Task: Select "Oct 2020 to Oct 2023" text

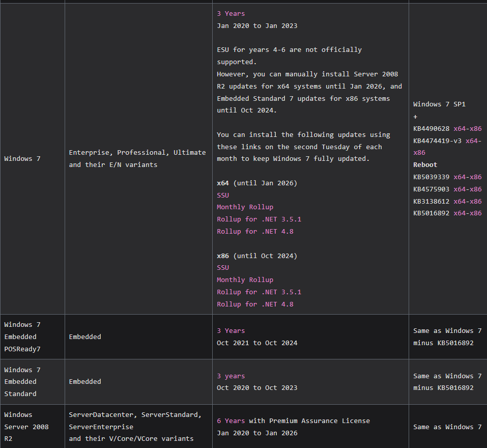Action: pyautogui.click(x=257, y=388)
